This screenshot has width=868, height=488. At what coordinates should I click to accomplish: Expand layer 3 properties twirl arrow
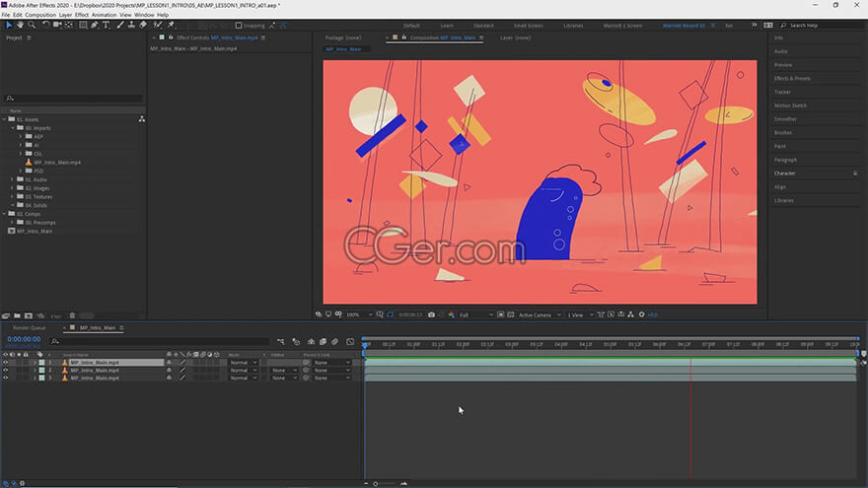click(35, 378)
